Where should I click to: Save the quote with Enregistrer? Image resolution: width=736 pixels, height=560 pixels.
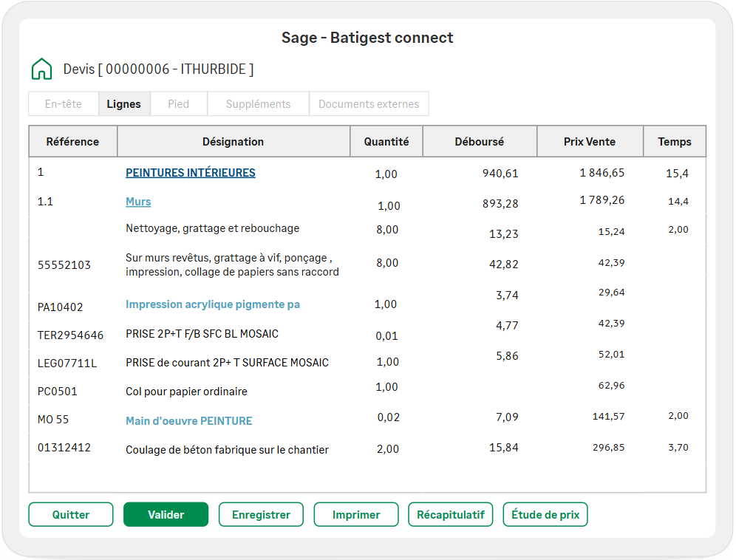261,515
